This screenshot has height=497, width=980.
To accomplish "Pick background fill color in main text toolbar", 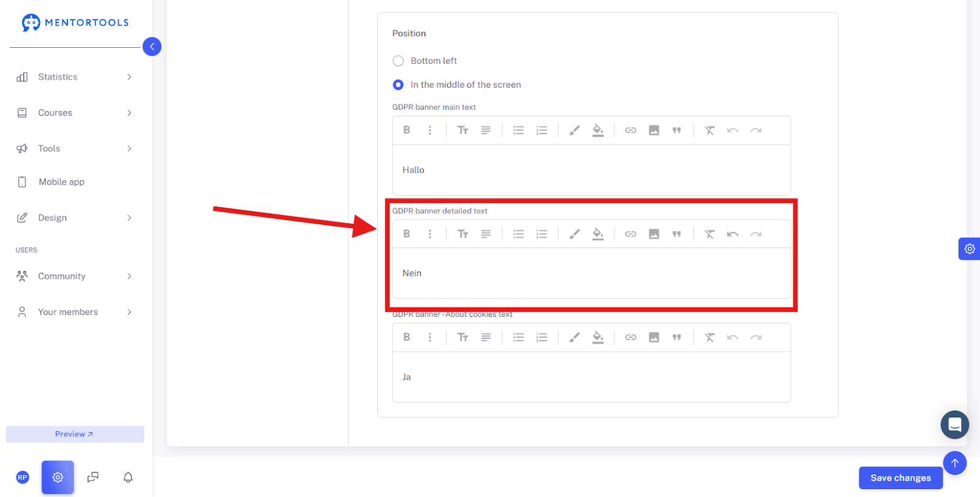I will 598,130.
